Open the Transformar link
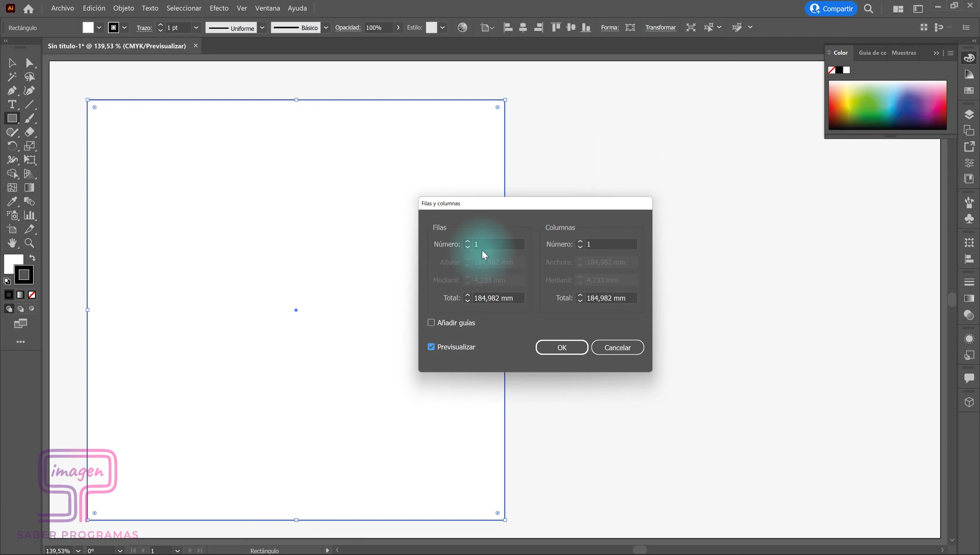This screenshot has width=980, height=555. point(660,27)
